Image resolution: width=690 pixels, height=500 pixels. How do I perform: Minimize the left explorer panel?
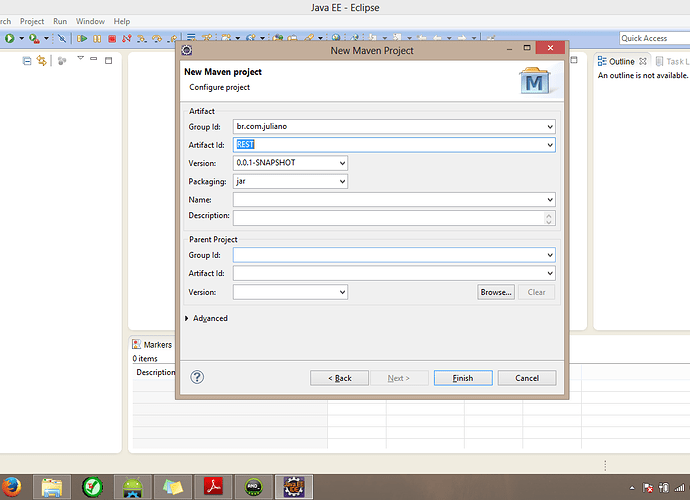tap(93, 58)
